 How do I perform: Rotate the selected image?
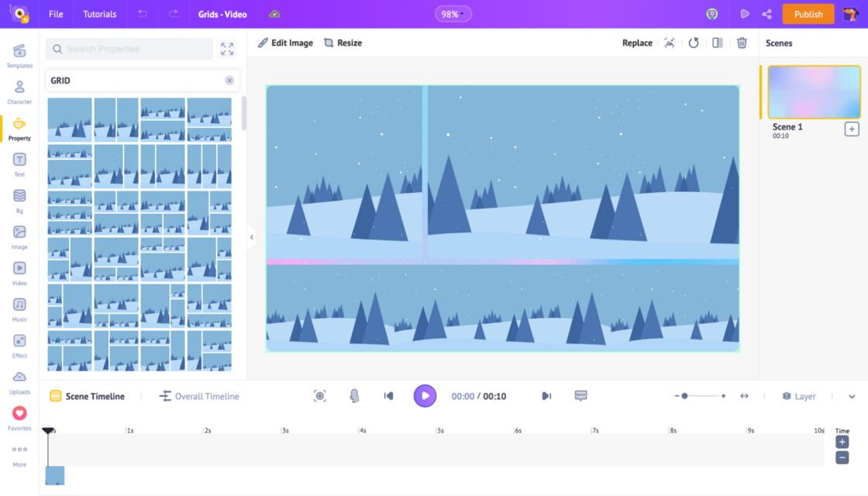click(693, 43)
